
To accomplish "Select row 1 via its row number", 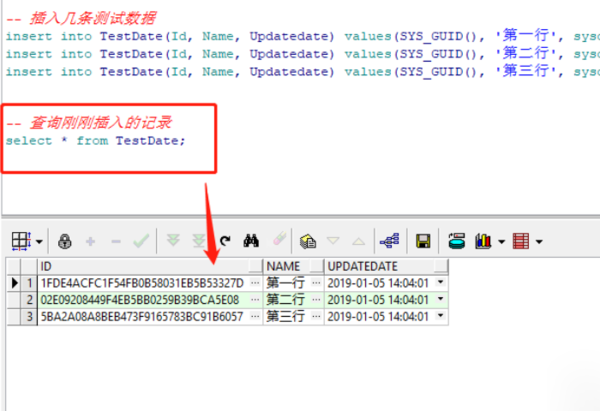I will click(x=29, y=283).
